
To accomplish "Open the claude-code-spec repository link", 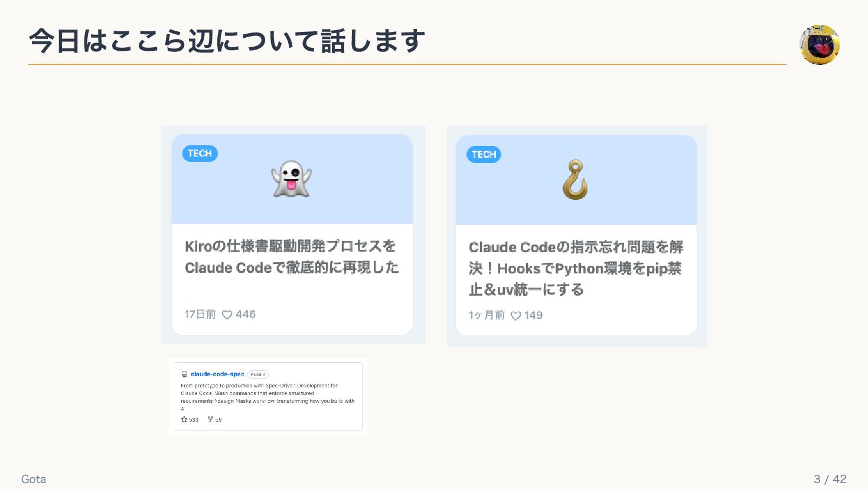I will [217, 374].
